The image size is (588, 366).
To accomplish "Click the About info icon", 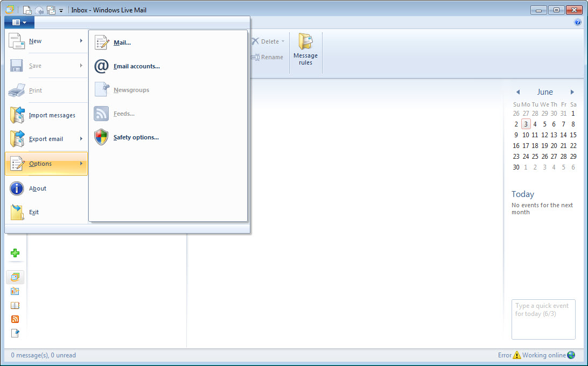I will pos(17,188).
